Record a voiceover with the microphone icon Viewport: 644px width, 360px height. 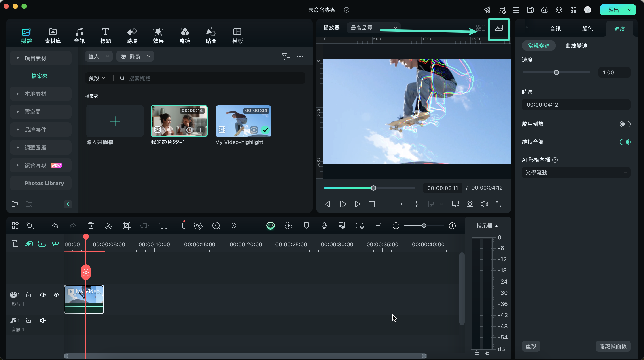click(x=324, y=226)
